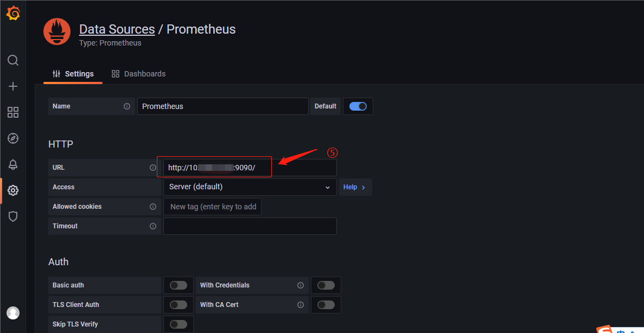Go to the Data Sources breadcrumb link
The width and height of the screenshot is (644, 333).
pos(117,29)
